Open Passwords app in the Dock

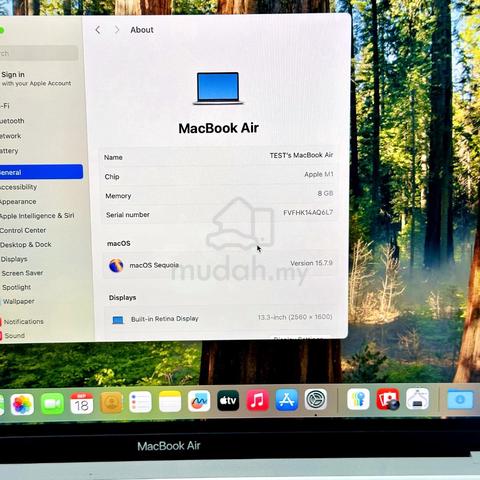[358, 399]
